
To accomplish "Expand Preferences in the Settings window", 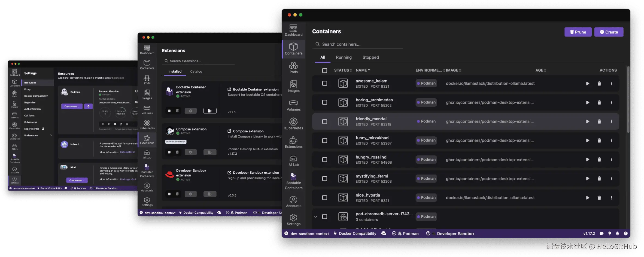I will 38,135.
